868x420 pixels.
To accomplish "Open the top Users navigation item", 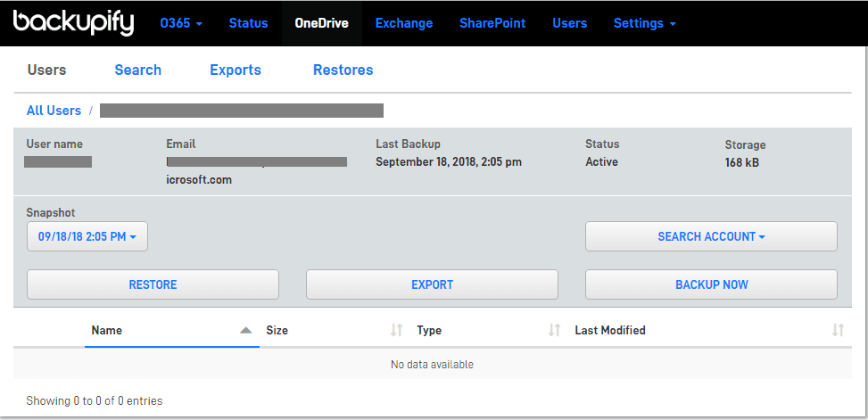I will click(x=570, y=23).
